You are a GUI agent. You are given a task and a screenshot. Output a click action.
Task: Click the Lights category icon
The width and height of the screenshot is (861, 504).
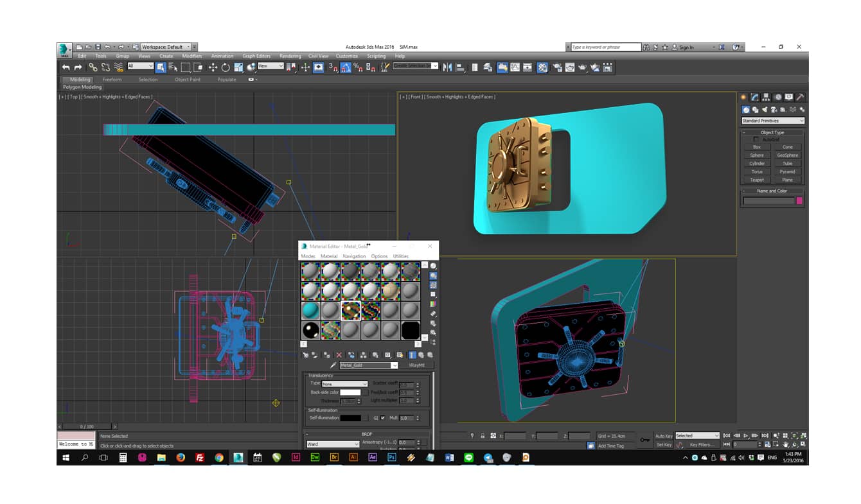coord(765,110)
